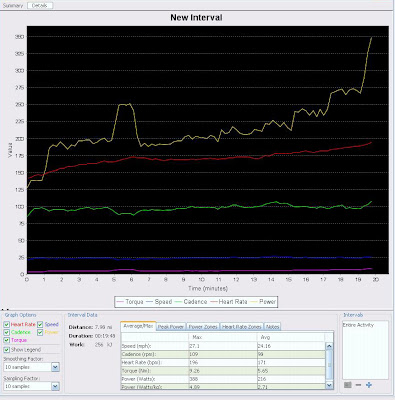Select the Torque (Nm) row label
395x400 pixels.
tap(136, 371)
